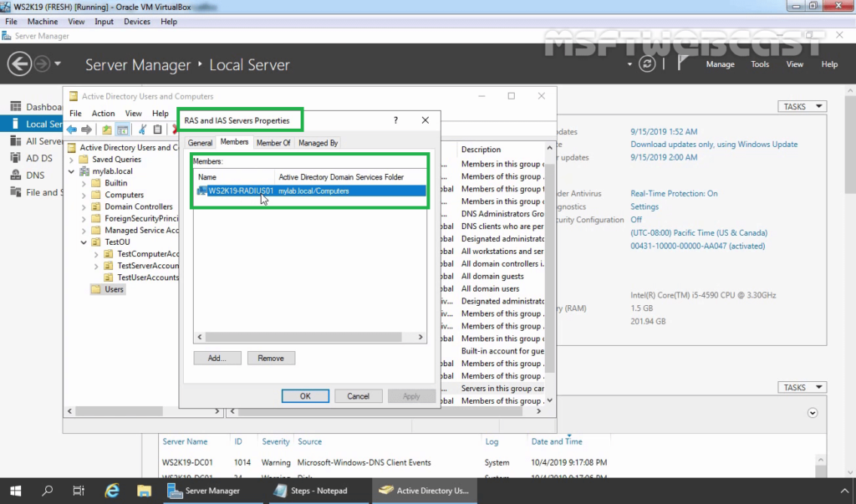Expand the TestComputerAccounts tree node
Viewport: 856px width, 504px height.
click(96, 254)
